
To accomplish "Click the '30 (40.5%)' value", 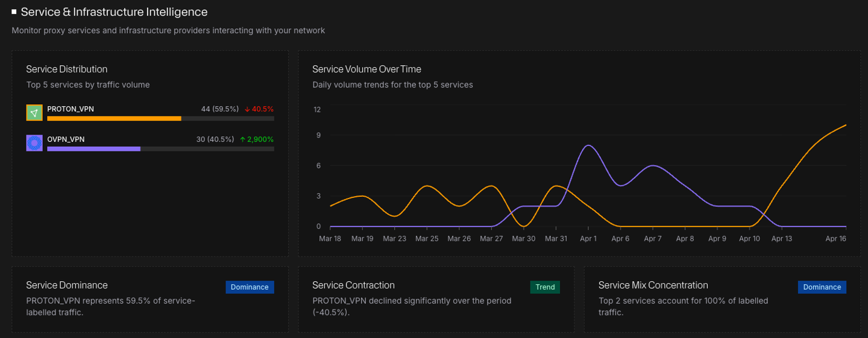I will 215,139.
